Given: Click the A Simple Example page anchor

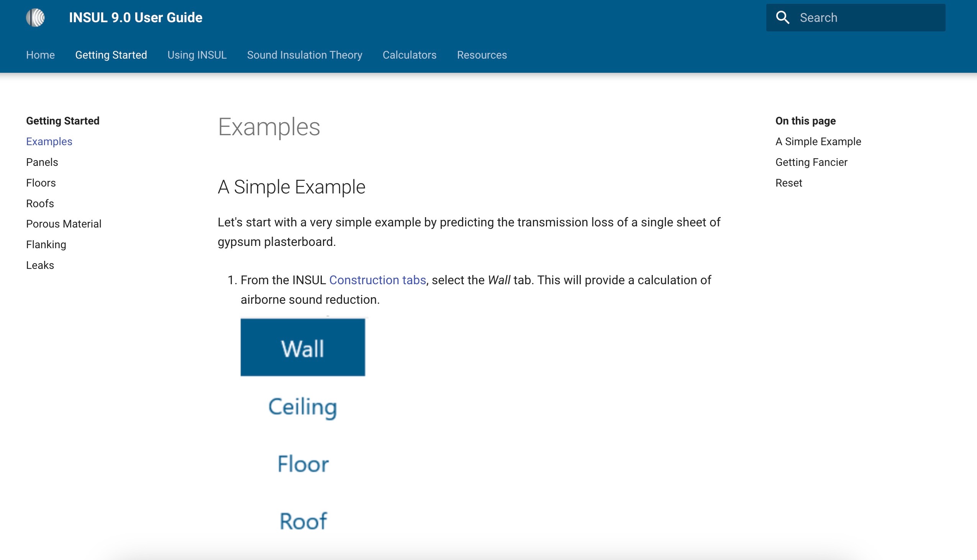Looking at the screenshot, I should pos(818,141).
